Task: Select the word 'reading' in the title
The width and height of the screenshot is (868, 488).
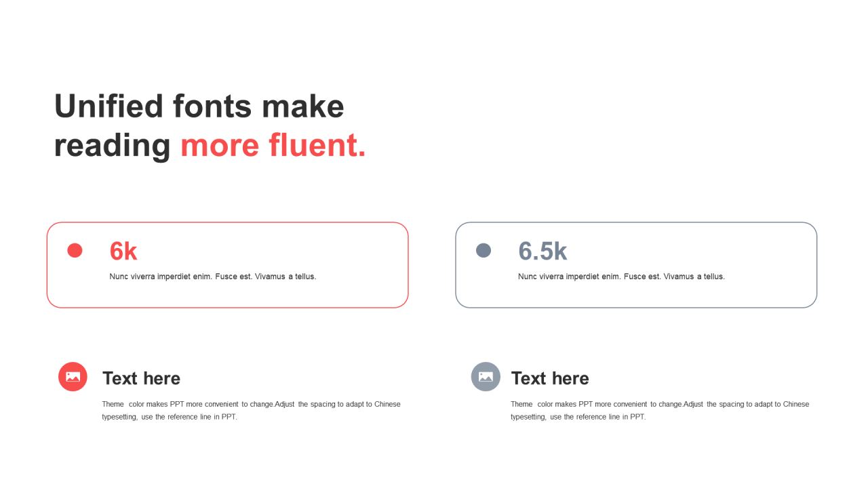Action: (x=113, y=146)
